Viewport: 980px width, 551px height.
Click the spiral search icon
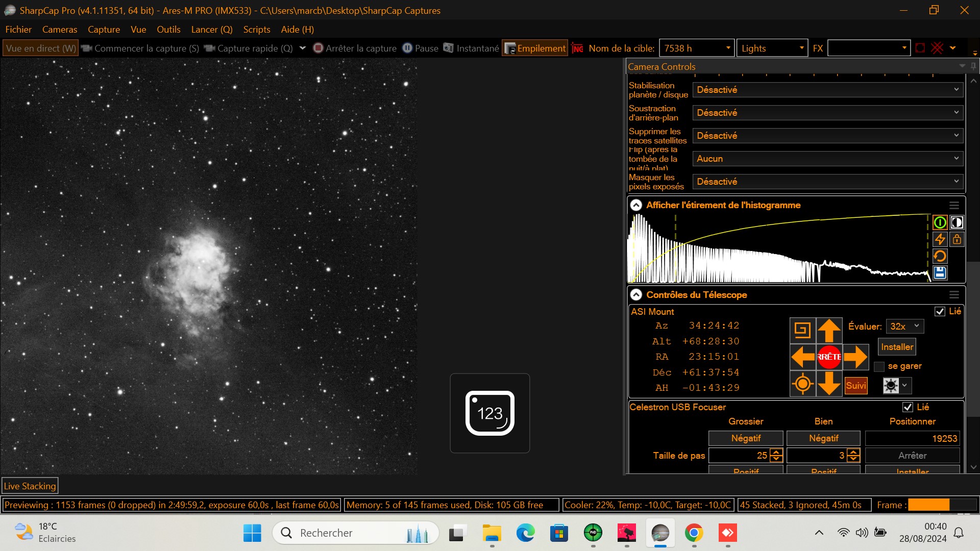(x=802, y=331)
